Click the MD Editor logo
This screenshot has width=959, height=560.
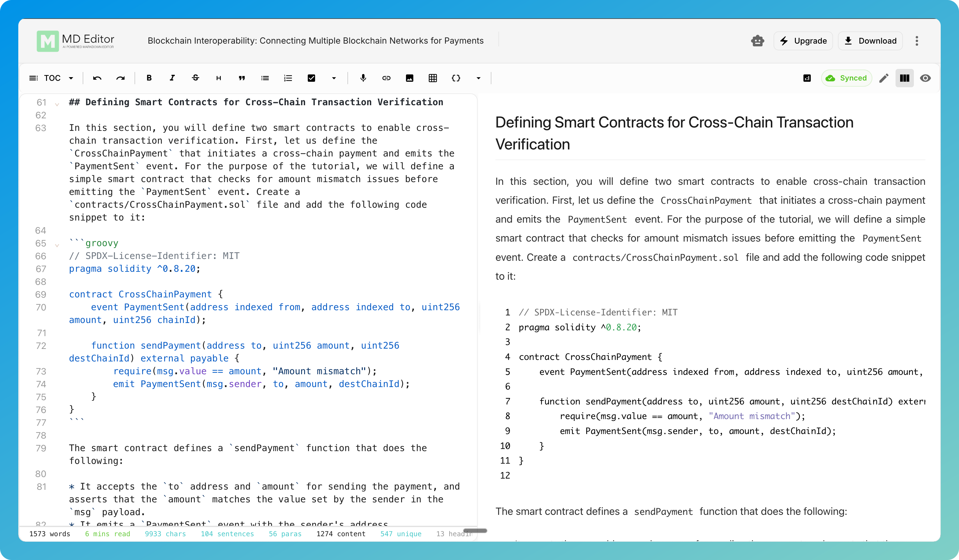[75, 41]
